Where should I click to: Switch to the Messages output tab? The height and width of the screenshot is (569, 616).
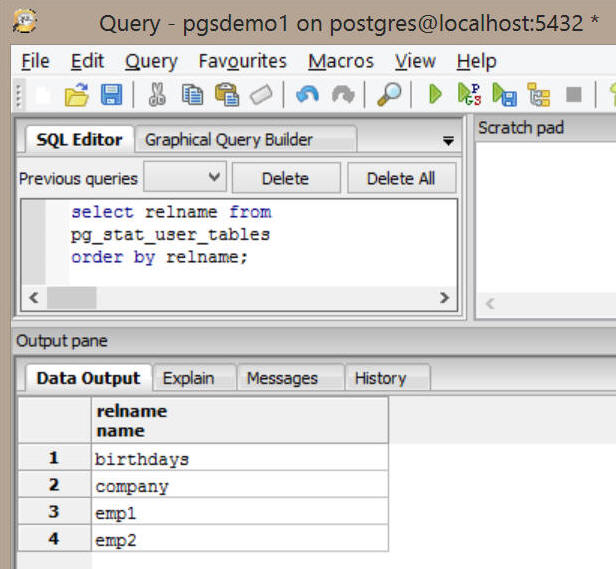281,378
